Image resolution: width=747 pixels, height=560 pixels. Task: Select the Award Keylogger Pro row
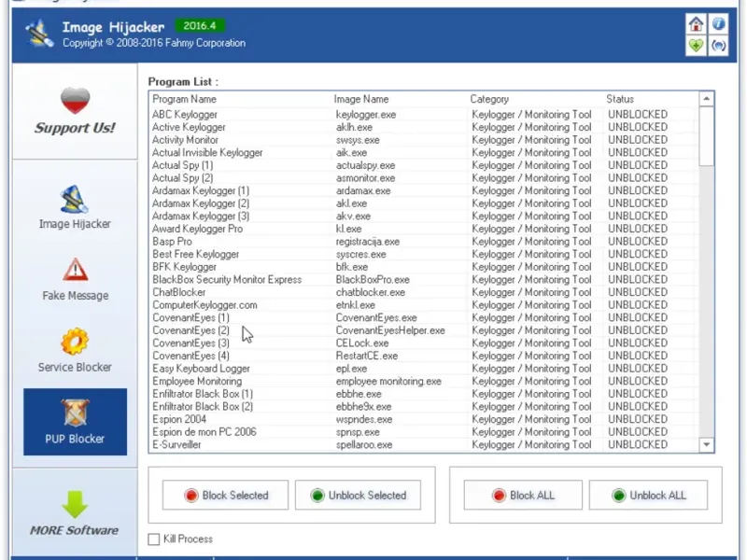click(x=423, y=229)
